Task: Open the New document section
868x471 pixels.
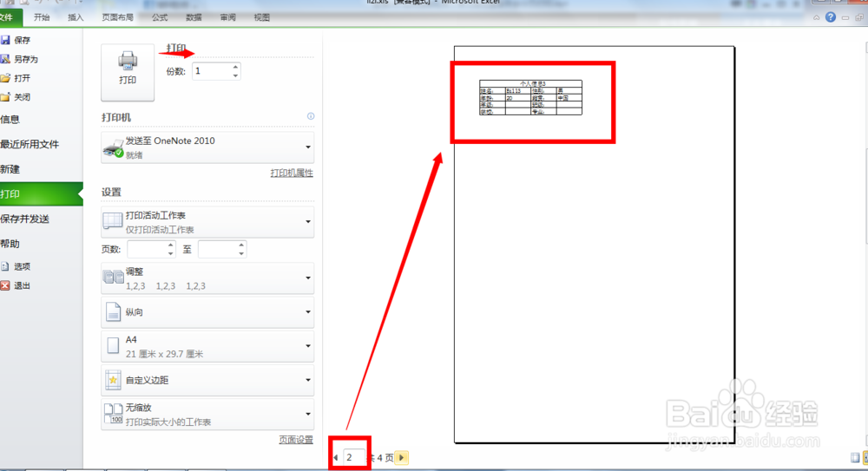Action: pyautogui.click(x=10, y=169)
